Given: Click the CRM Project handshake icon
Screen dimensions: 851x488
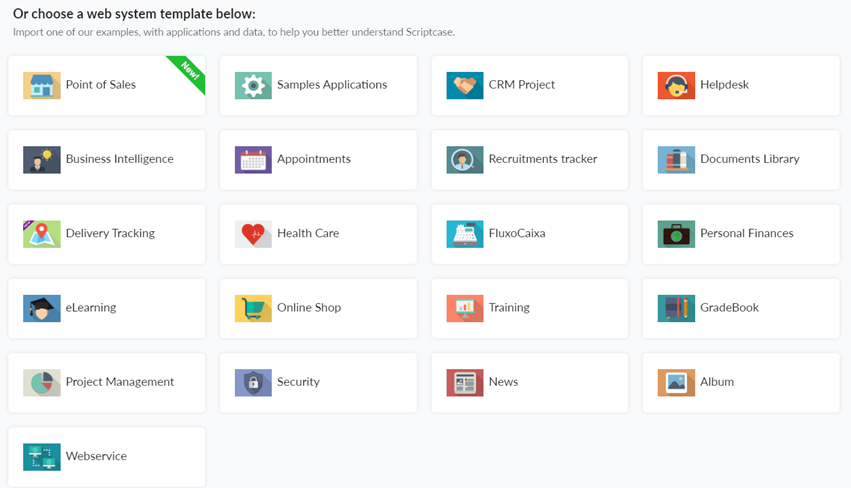Looking at the screenshot, I should pos(465,85).
